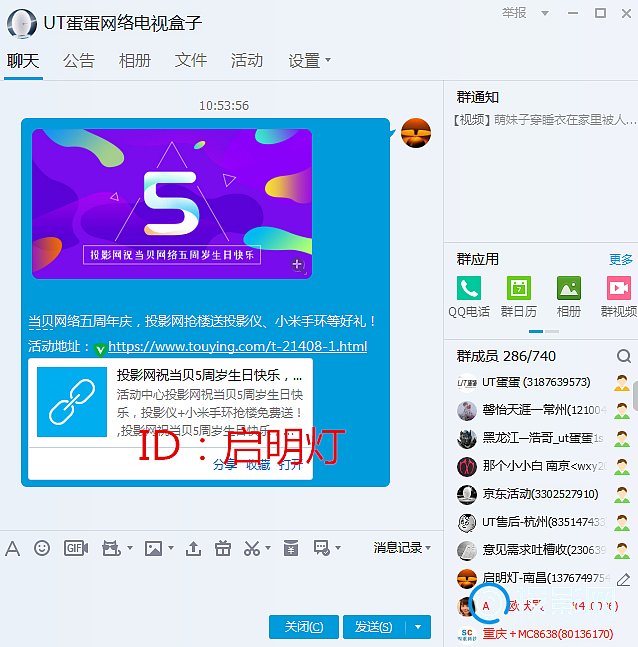The image size is (638, 647).
Task: Click the message input area
Action: tap(222, 586)
